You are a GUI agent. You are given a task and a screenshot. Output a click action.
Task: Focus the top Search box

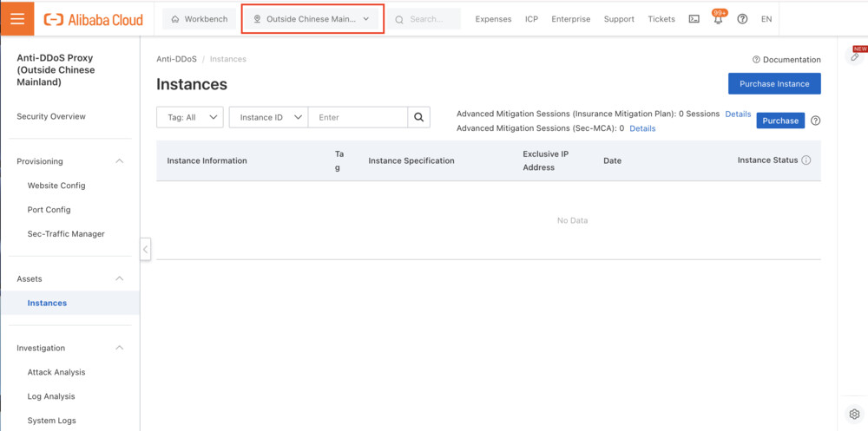tap(424, 19)
